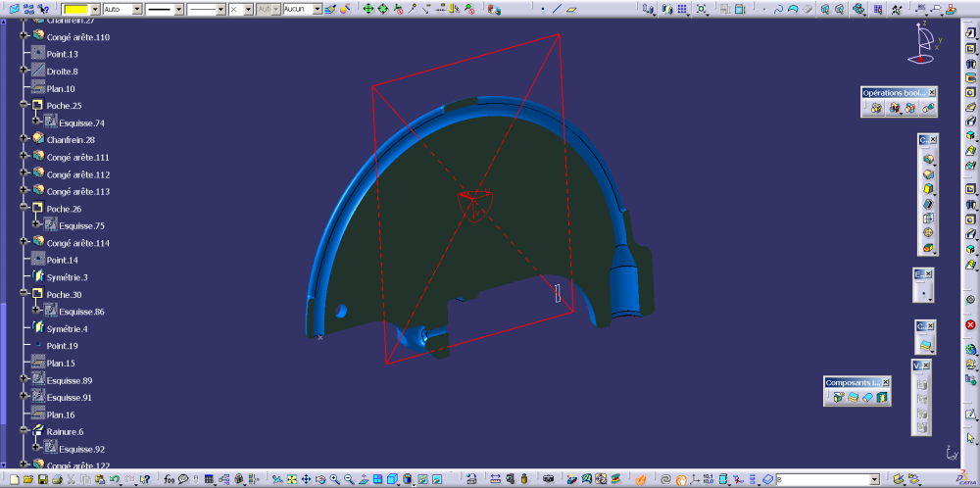This screenshot has height=488, width=980.
Task: Close the Opérations booléennes toolbar
Action: click(931, 93)
